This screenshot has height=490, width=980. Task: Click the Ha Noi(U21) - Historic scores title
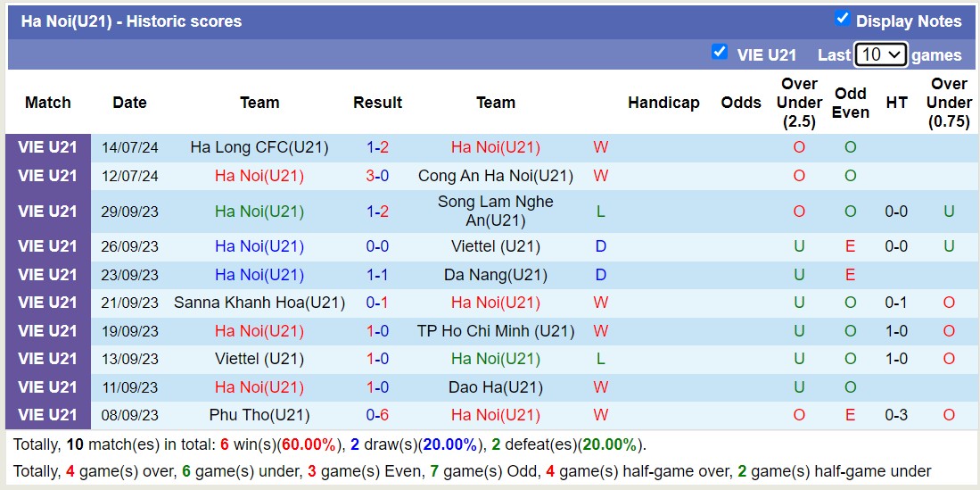(x=131, y=21)
